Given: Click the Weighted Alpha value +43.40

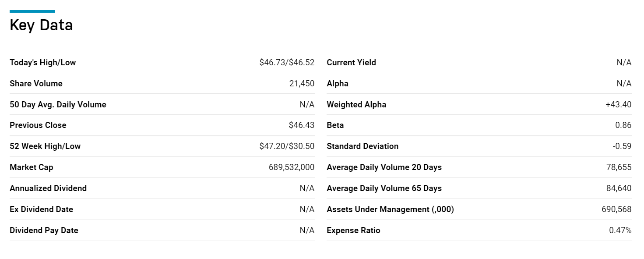Looking at the screenshot, I should pyautogui.click(x=619, y=105).
